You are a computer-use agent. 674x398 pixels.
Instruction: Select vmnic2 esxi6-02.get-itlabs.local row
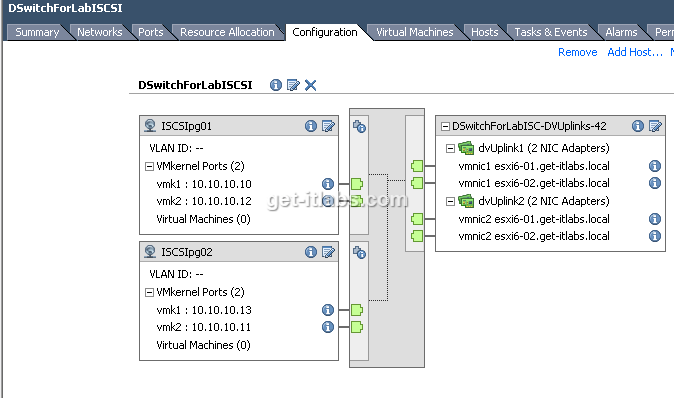(x=534, y=236)
